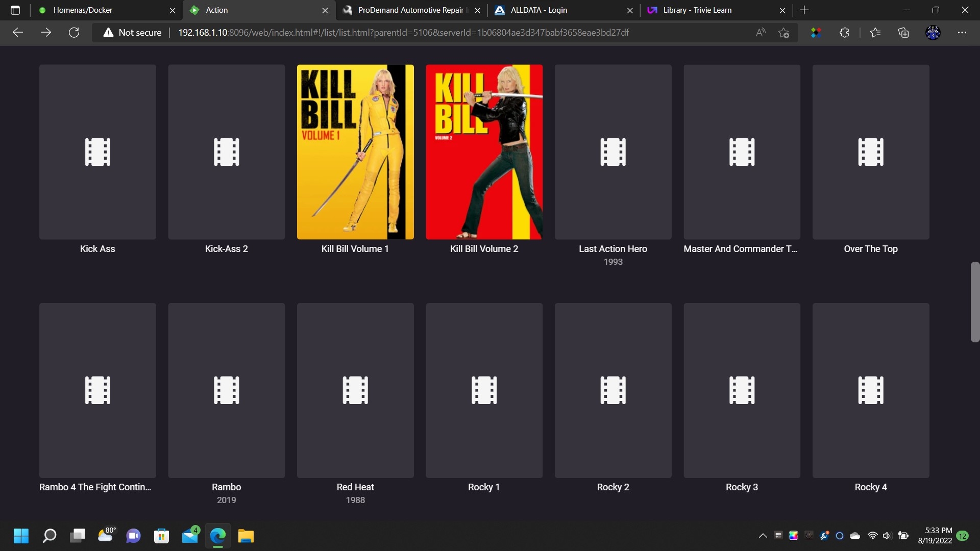Open the Rocky 3 movie entry

tap(742, 390)
